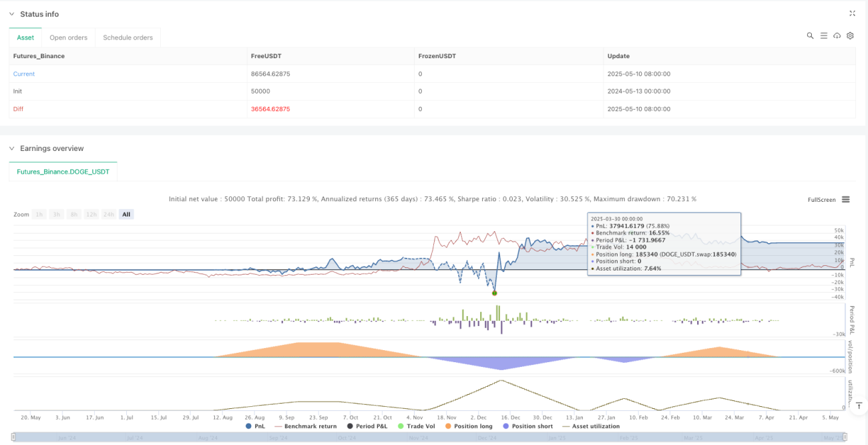Select the All zoom button
Image resolution: width=868 pixels, height=445 pixels.
126,214
